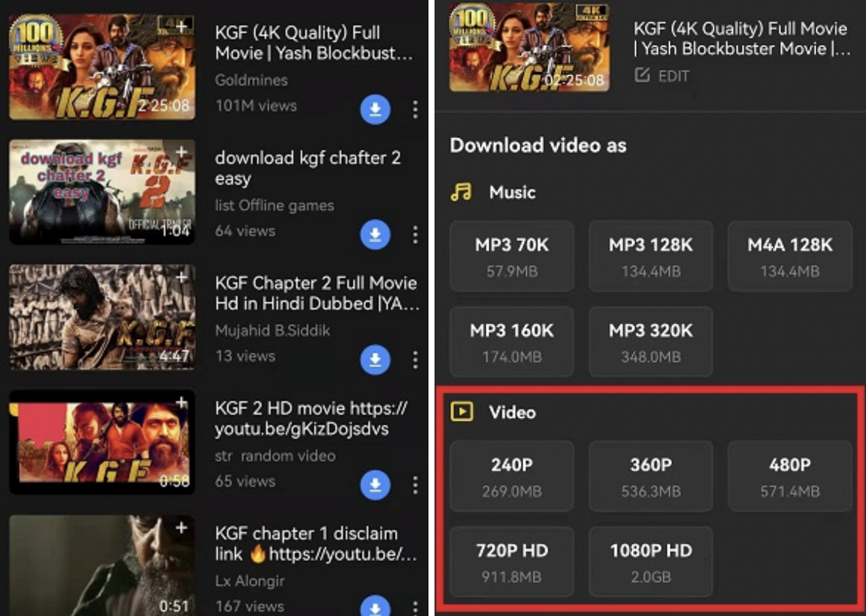866x616 pixels.
Task: Select 360P video quality
Action: [x=650, y=476]
